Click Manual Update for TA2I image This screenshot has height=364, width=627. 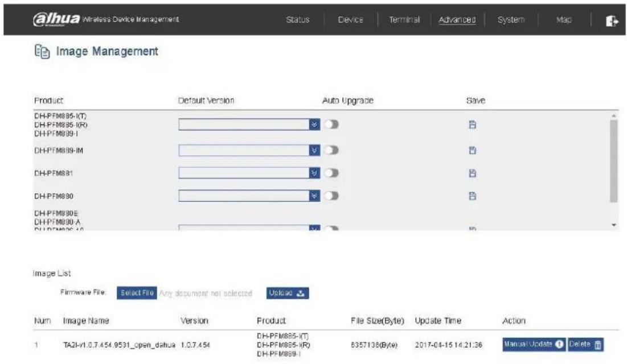(534, 345)
